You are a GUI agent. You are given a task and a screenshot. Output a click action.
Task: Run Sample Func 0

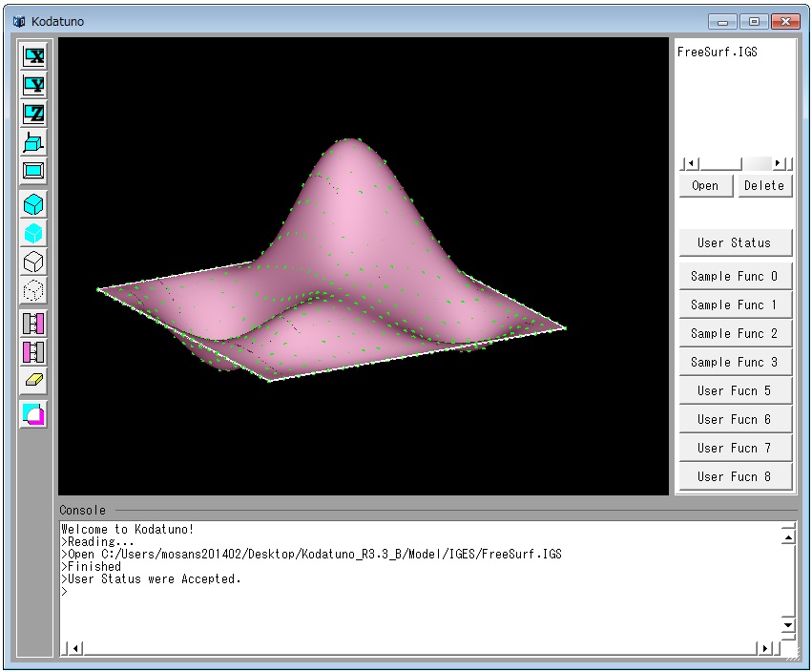coord(735,277)
